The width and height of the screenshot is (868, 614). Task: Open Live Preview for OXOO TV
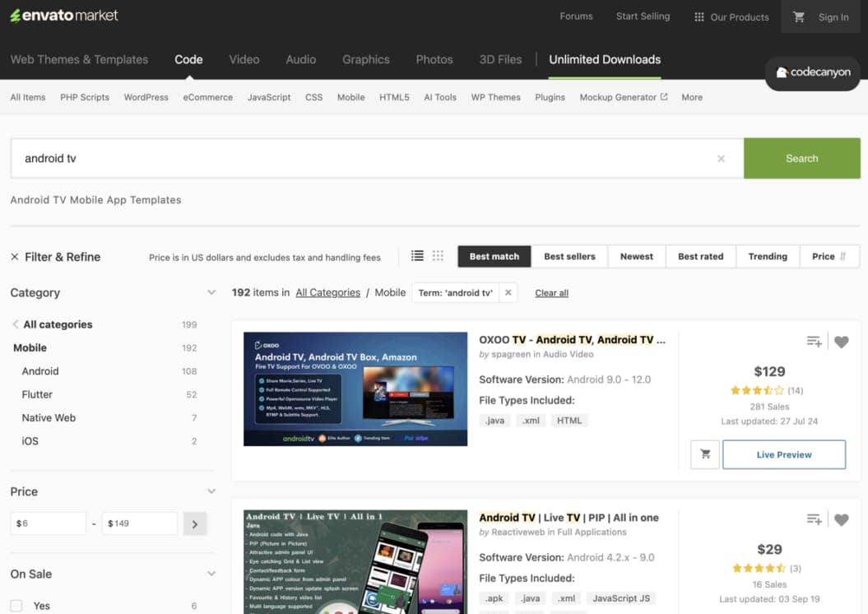click(x=784, y=454)
